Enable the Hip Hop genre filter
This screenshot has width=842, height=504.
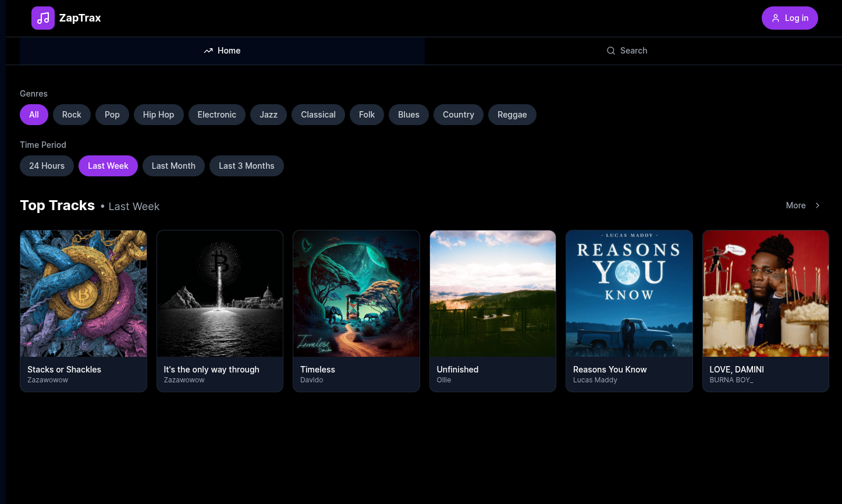pyautogui.click(x=158, y=115)
